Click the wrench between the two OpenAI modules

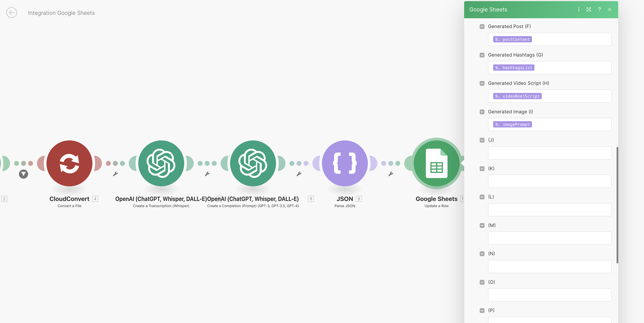pos(207,174)
